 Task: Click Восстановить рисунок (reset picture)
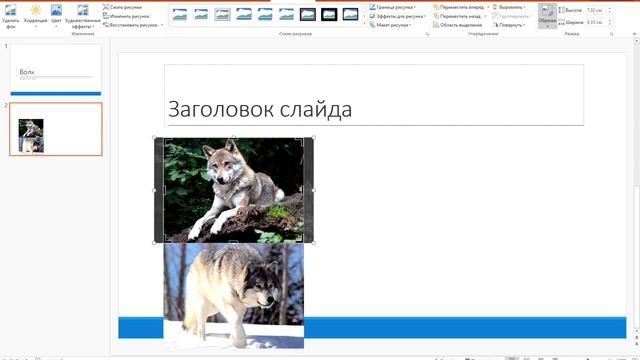coord(130,25)
